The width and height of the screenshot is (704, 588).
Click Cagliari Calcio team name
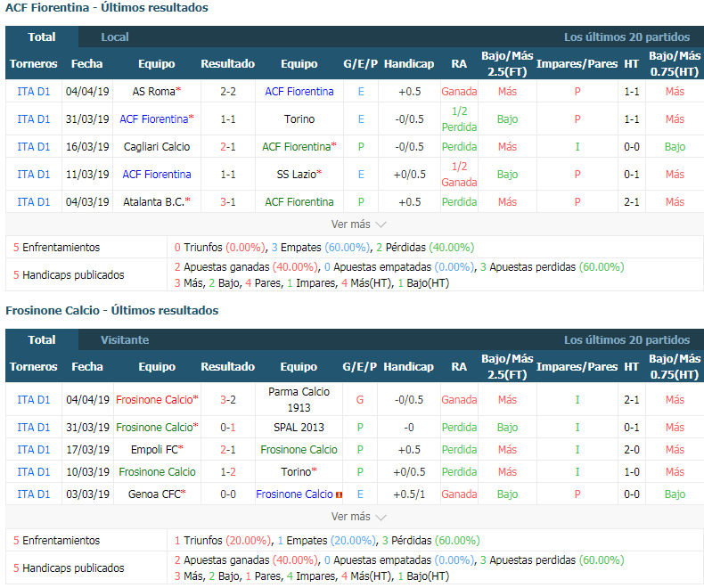(157, 147)
